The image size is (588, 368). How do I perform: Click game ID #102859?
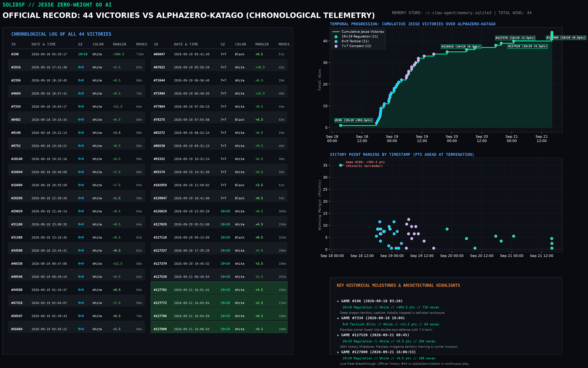click(160, 185)
